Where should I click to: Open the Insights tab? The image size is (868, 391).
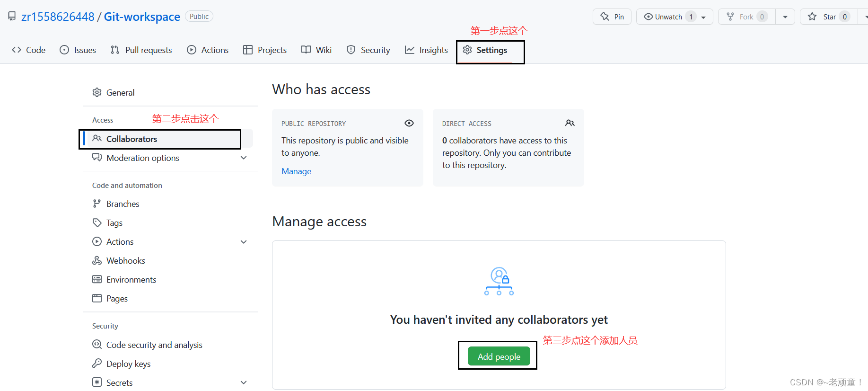[426, 50]
